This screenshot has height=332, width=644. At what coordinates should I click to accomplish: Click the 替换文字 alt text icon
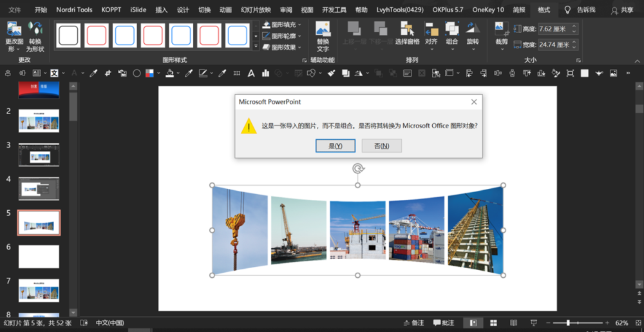click(x=323, y=30)
